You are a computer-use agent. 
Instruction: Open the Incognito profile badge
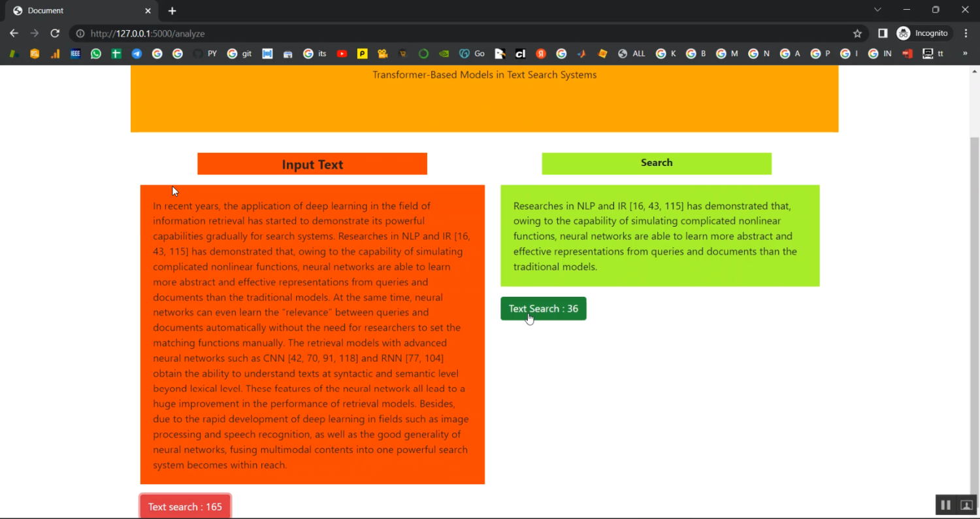click(923, 33)
